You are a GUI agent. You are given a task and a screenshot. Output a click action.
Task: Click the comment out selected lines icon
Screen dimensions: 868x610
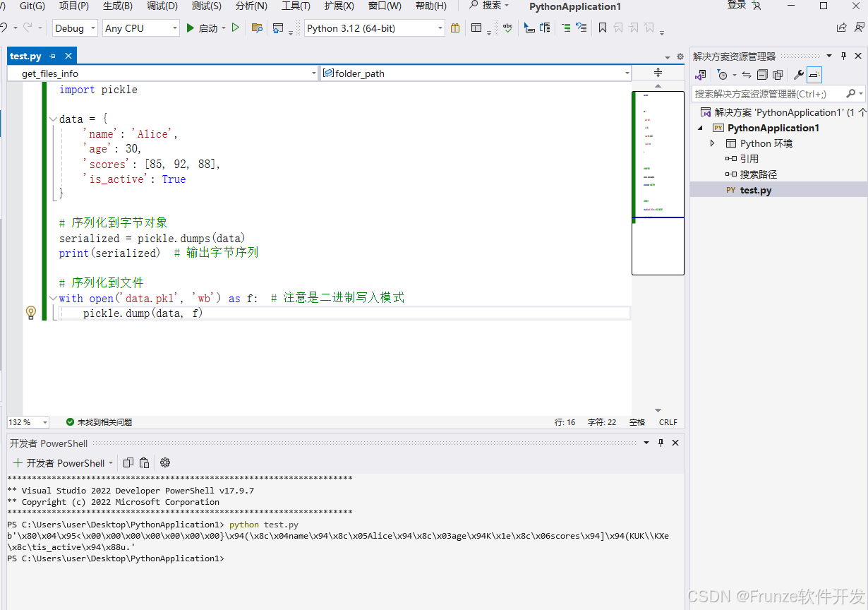tap(567, 28)
